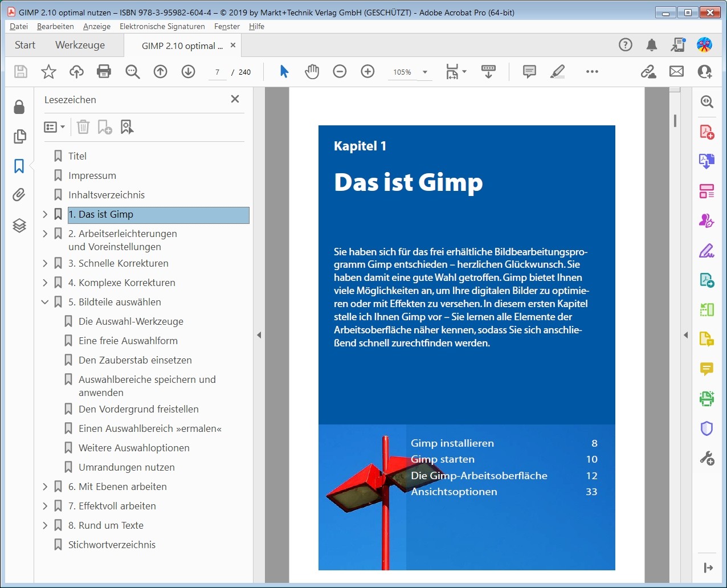Image resolution: width=727 pixels, height=588 pixels.
Task: Save the document with the floppy disk icon
Action: tap(21, 72)
